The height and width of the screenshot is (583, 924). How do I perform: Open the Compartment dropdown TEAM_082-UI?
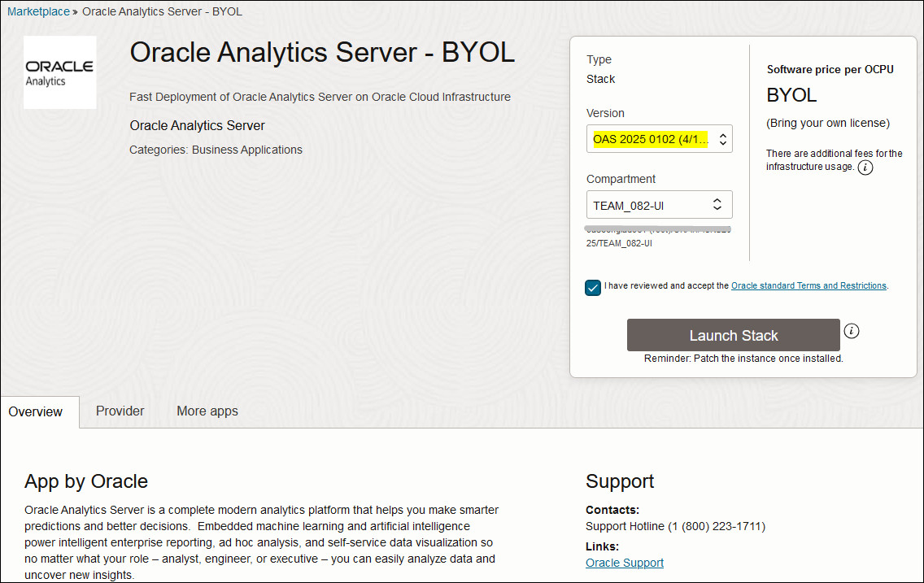point(660,205)
